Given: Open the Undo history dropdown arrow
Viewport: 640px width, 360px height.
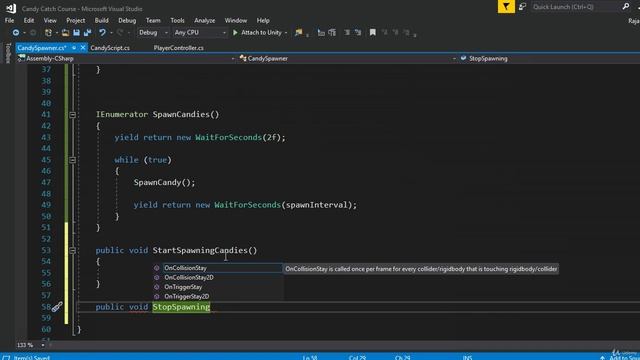Looking at the screenshot, I should [x=111, y=33].
